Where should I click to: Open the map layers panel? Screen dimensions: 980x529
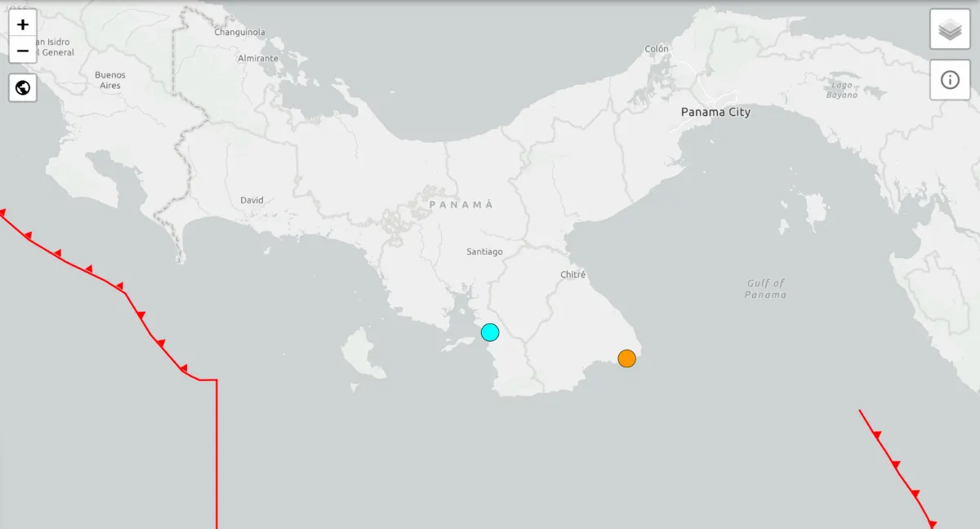pyautogui.click(x=950, y=30)
